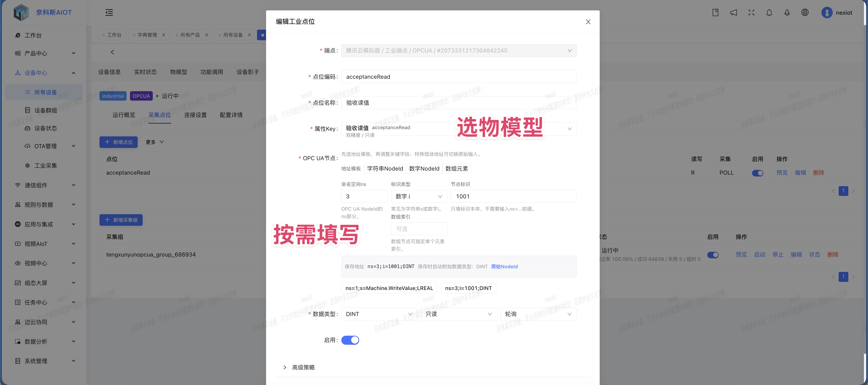Click the 点位编码 input field
The height and width of the screenshot is (385, 868).
(x=459, y=76)
